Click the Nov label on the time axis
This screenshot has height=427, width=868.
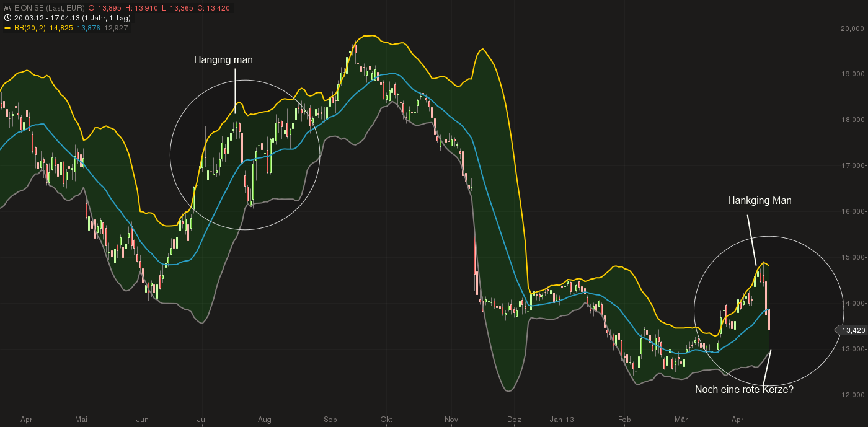[451, 420]
